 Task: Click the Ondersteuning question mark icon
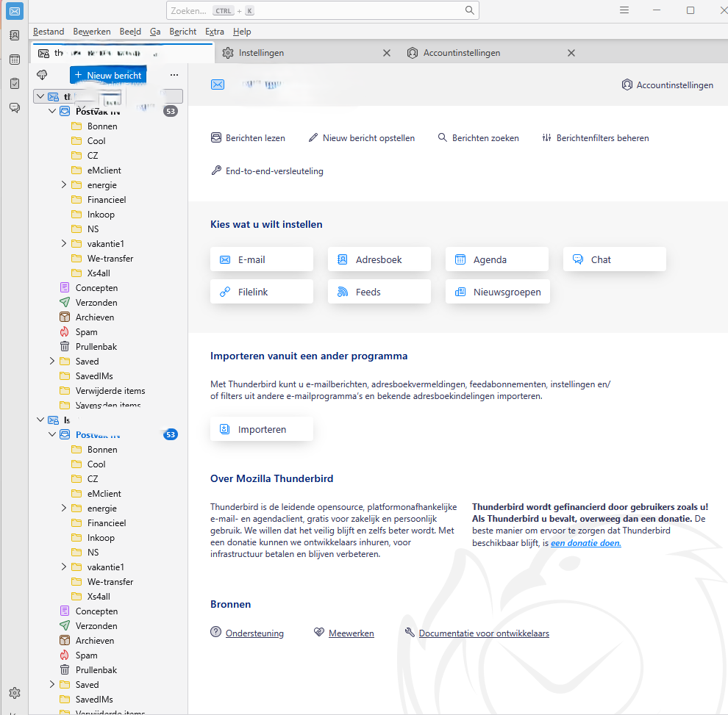(x=216, y=632)
